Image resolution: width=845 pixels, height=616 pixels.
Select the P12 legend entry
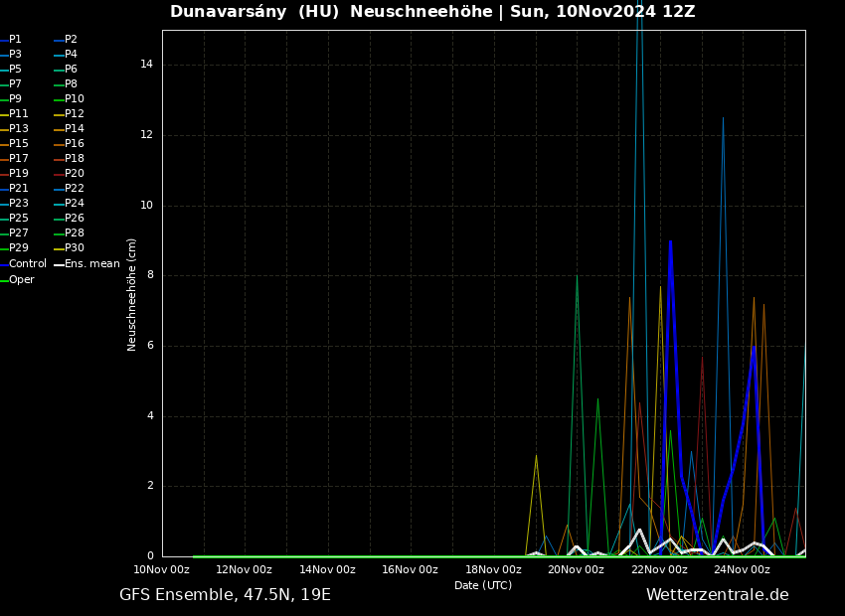[74, 114]
